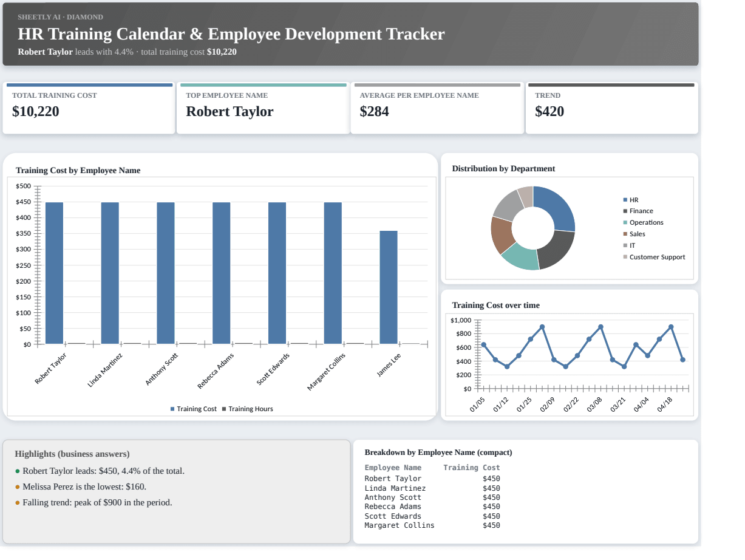745x560 pixels.
Task: Click the 'Melissa Perez is the lowest' highlight
Action: (80, 487)
